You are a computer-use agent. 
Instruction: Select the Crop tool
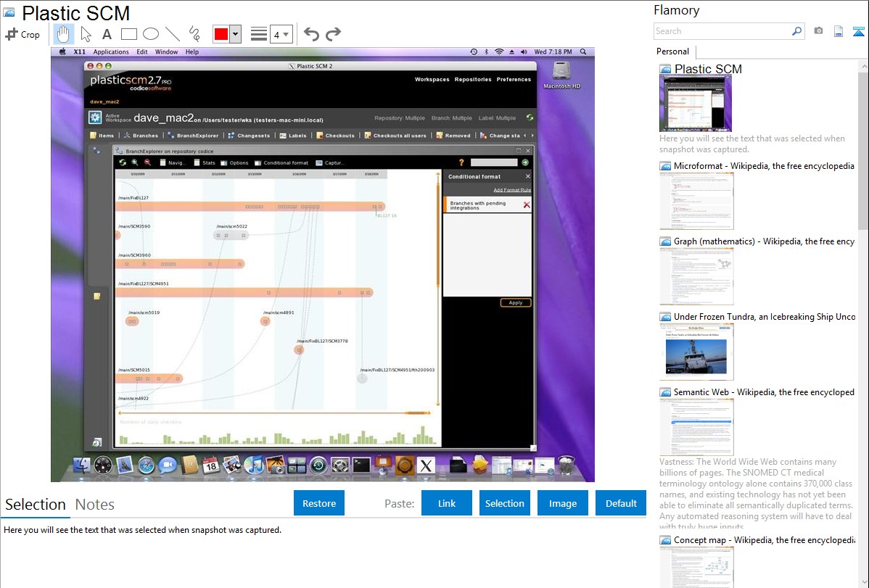(22, 34)
